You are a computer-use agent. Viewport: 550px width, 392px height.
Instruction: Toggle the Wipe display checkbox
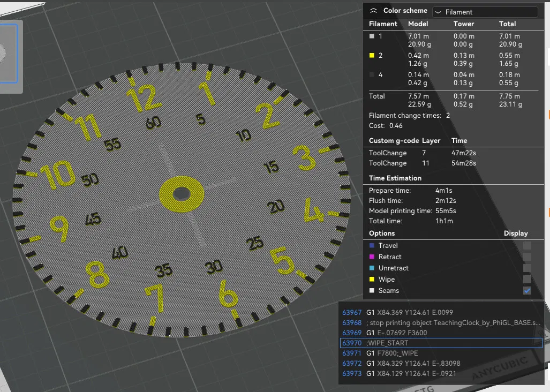(527, 279)
